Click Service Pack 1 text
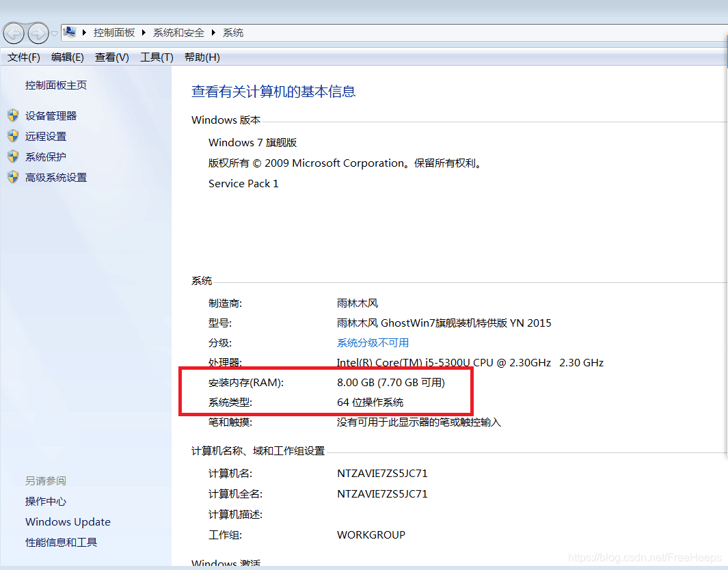This screenshot has width=728, height=570. 243,183
